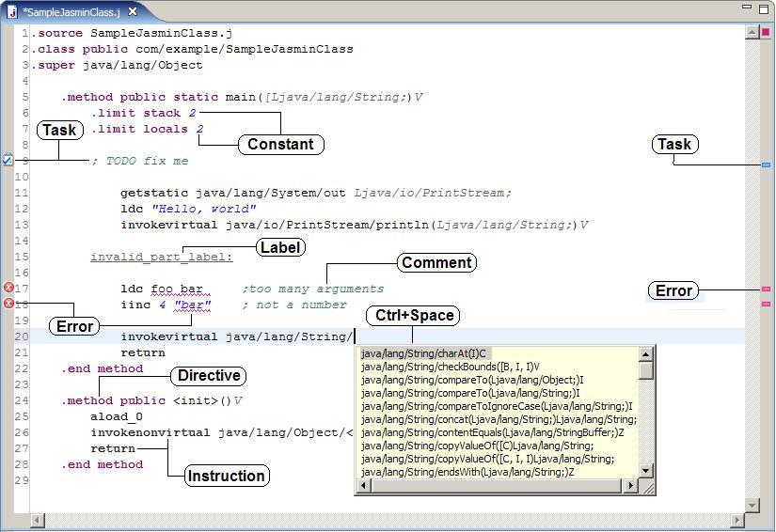Click editor horizontal scrollbar right arrow

[x=737, y=520]
